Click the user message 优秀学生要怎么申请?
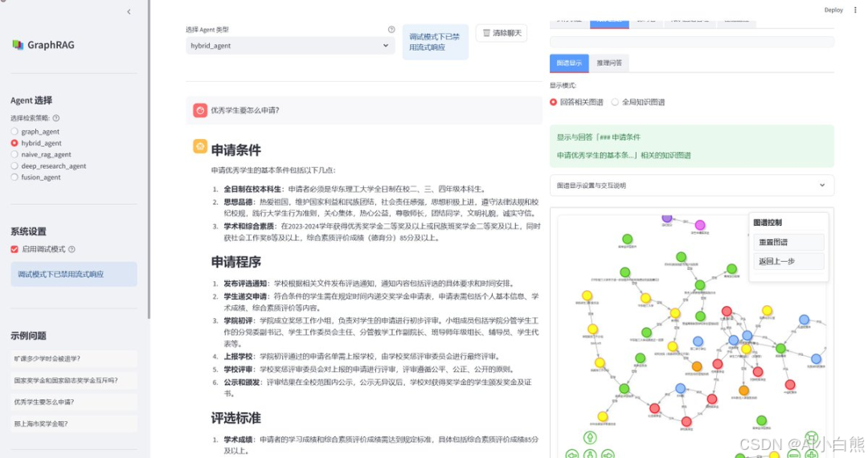 coord(244,110)
